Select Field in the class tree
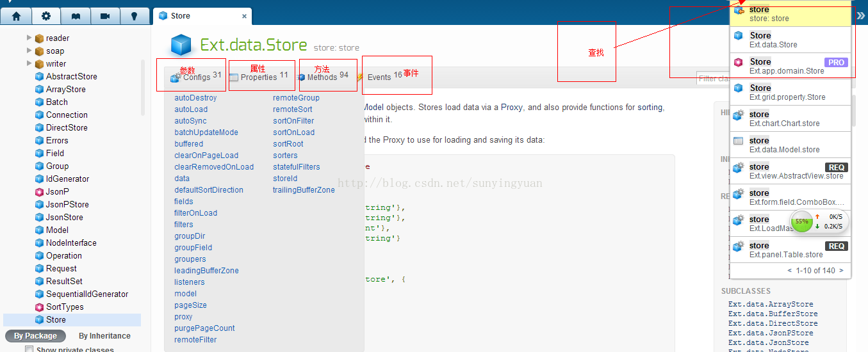Screen dimensions: 868x352 (55, 153)
